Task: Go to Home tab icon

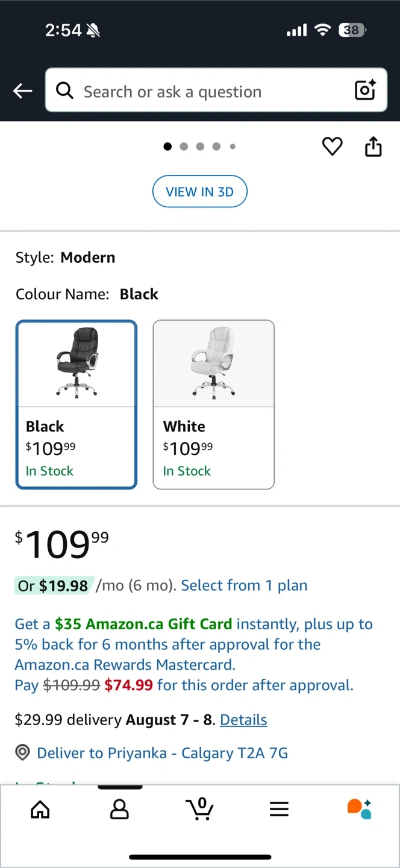Action: 40,810
